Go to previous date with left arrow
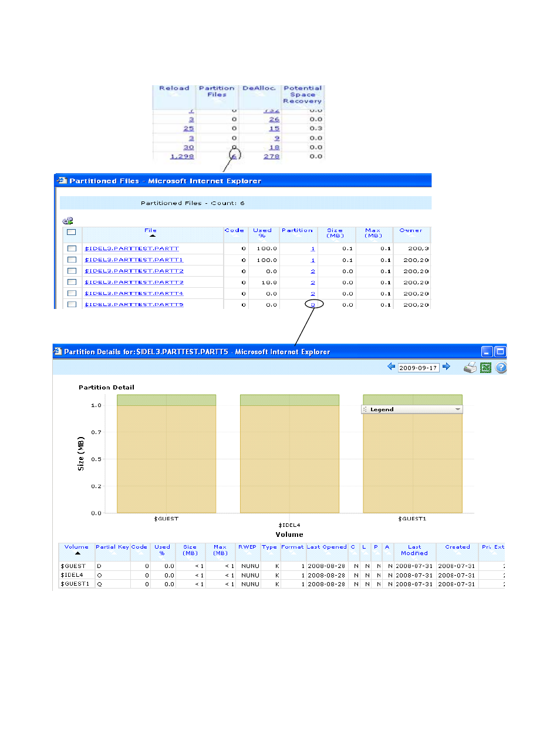 [x=391, y=367]
